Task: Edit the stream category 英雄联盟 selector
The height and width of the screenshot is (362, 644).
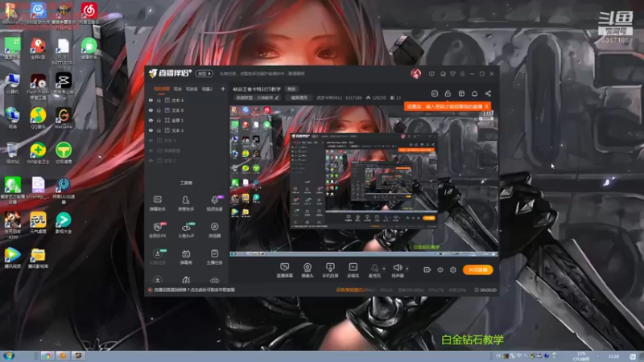Action: [257, 98]
